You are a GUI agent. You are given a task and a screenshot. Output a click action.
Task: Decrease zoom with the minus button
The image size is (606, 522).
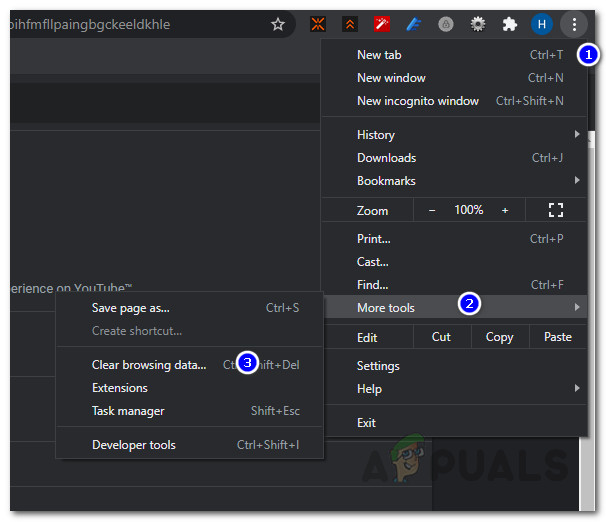432,210
